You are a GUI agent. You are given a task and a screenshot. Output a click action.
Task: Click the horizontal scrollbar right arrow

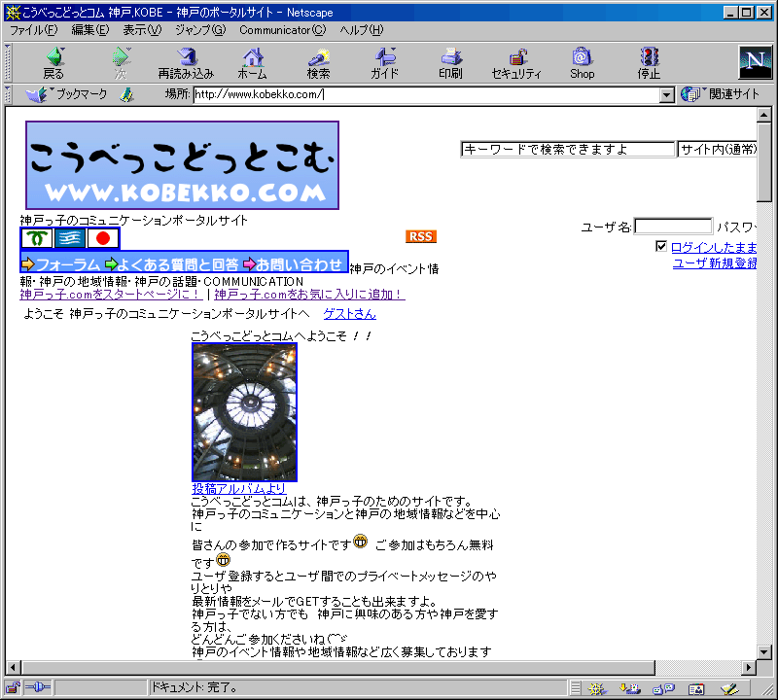point(749,668)
